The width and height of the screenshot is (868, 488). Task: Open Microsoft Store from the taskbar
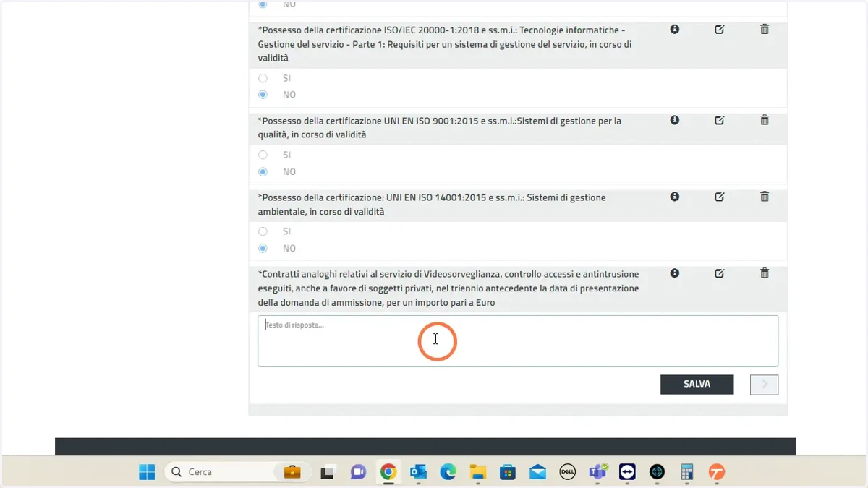[x=508, y=472]
